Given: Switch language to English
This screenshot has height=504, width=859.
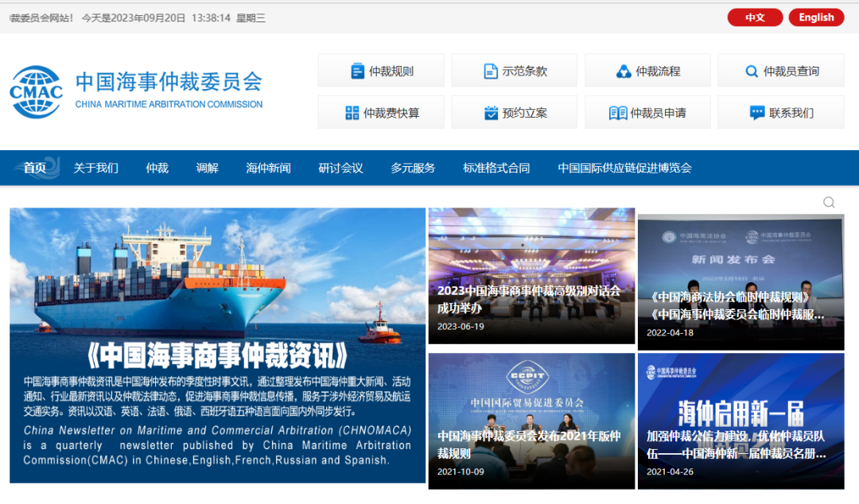Looking at the screenshot, I should [x=816, y=17].
